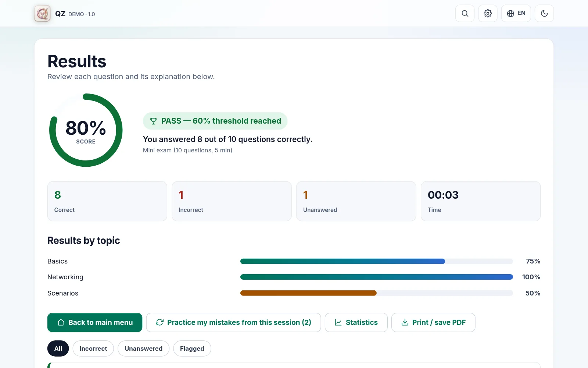Click the "50%" value for Scenarios

(533, 293)
